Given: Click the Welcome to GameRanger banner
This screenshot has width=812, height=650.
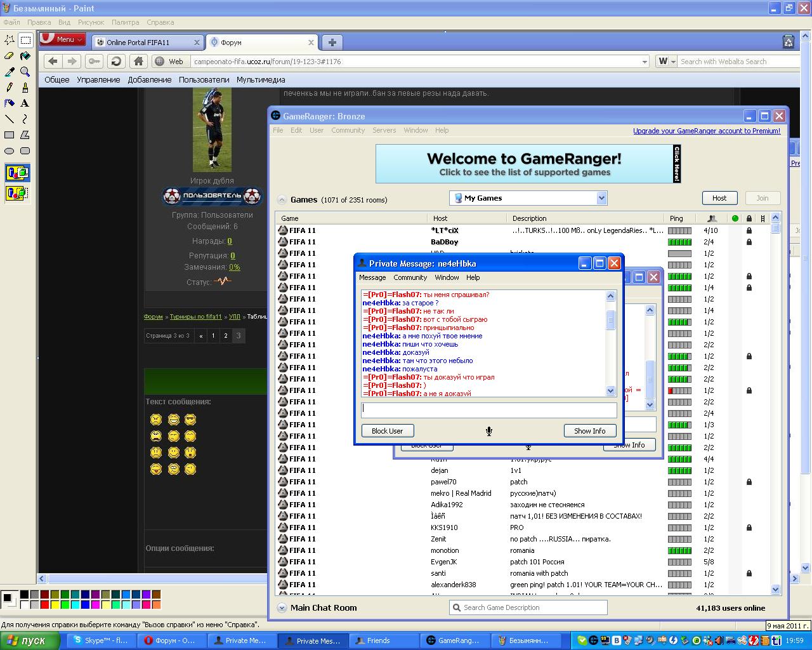Looking at the screenshot, I should 528,164.
